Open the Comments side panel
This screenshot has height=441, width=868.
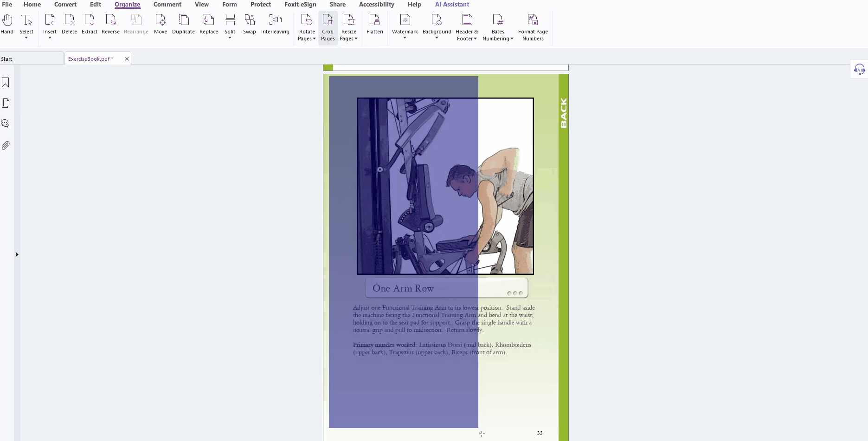pos(6,123)
